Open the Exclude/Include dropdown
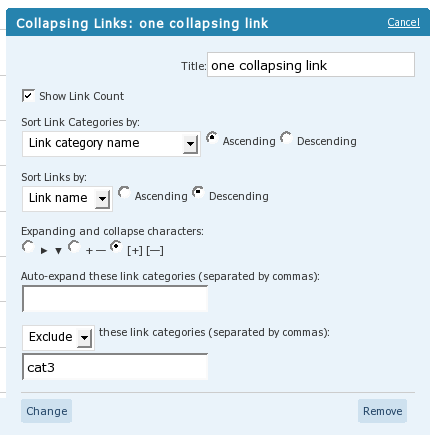 coord(58,338)
